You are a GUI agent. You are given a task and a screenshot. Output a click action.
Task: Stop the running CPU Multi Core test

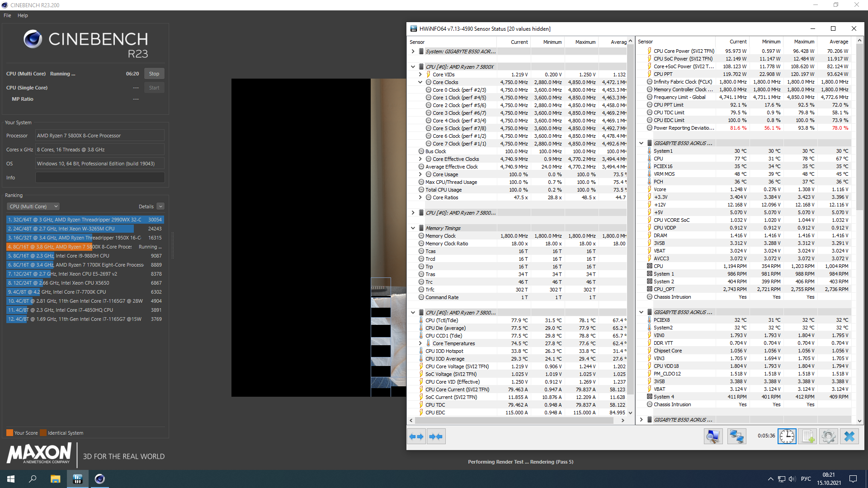pyautogui.click(x=154, y=74)
